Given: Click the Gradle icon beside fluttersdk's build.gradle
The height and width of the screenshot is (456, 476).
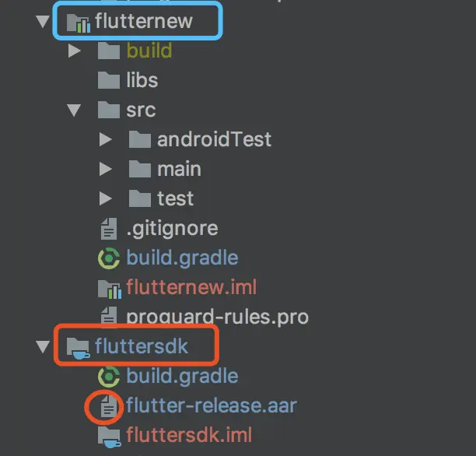Looking at the screenshot, I should click(109, 377).
